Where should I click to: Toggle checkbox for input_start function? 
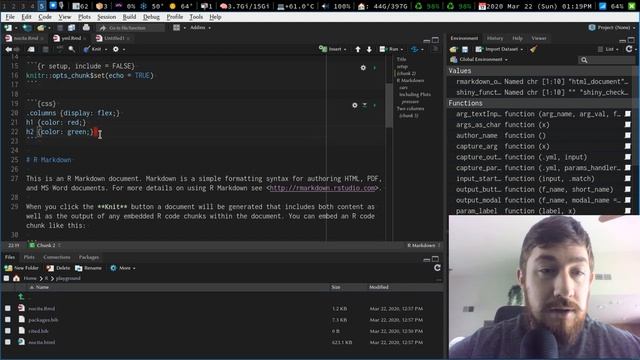[627, 179]
